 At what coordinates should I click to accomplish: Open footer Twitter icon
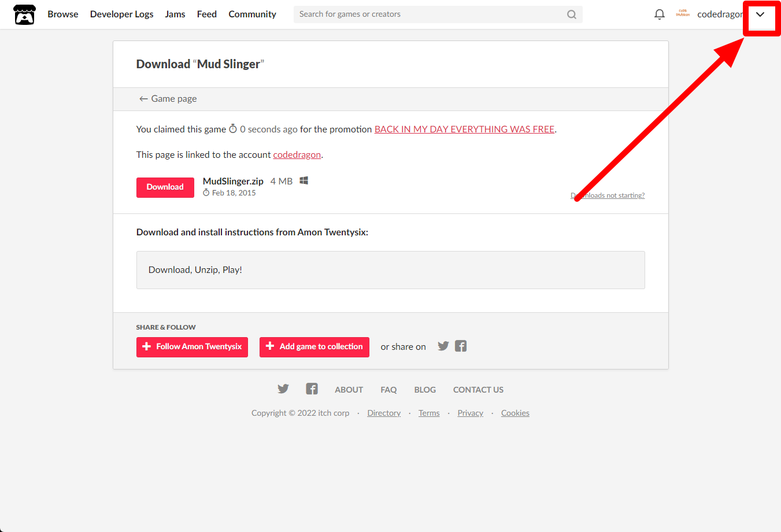(283, 389)
